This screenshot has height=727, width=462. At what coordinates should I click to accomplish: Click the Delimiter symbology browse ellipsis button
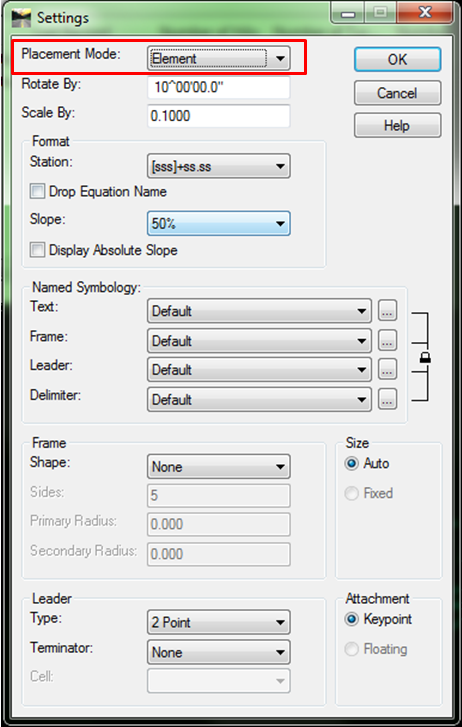[388, 399]
